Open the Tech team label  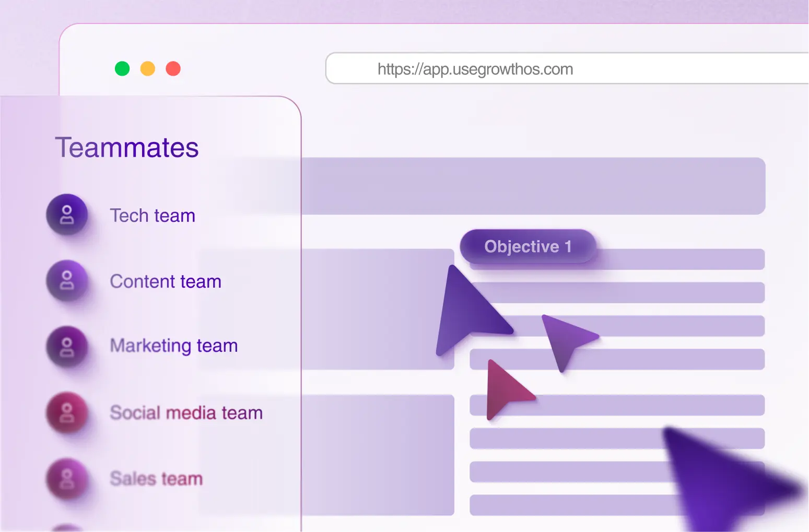[153, 216]
